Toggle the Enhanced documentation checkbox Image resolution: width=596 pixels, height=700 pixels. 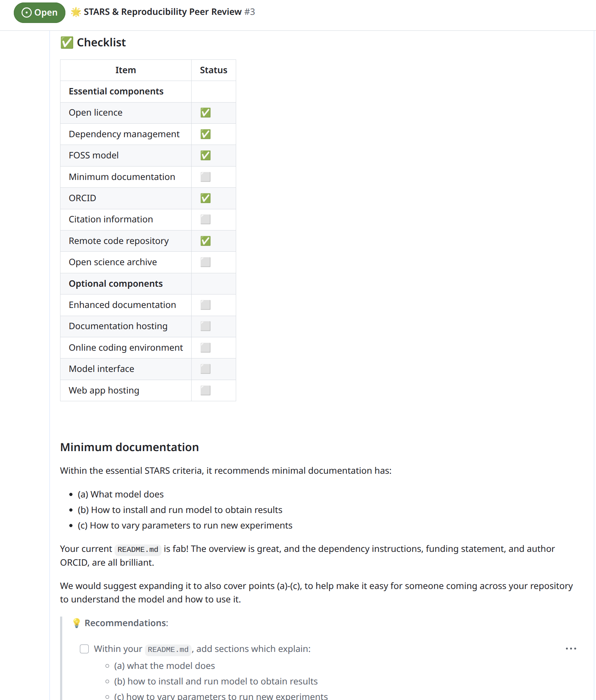[x=205, y=305]
